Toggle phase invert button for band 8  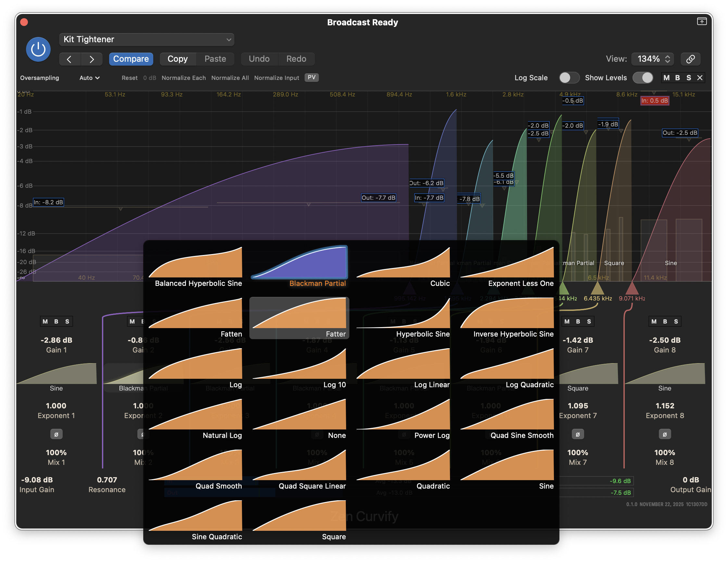(664, 434)
